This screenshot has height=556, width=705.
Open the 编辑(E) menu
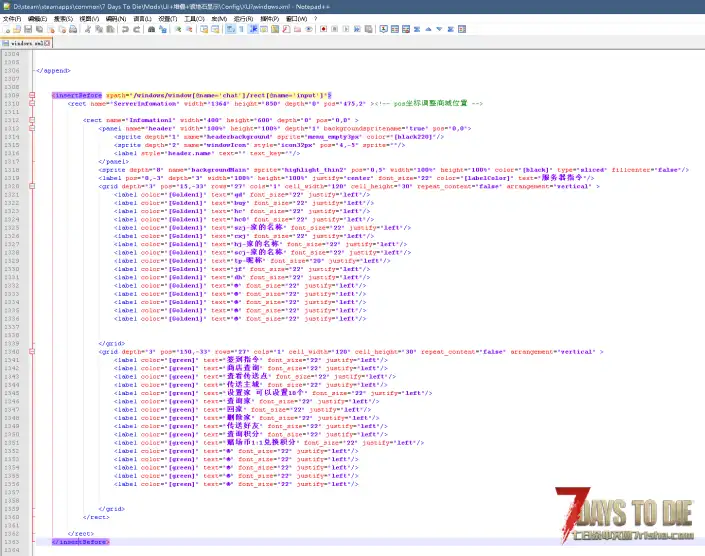[37, 19]
